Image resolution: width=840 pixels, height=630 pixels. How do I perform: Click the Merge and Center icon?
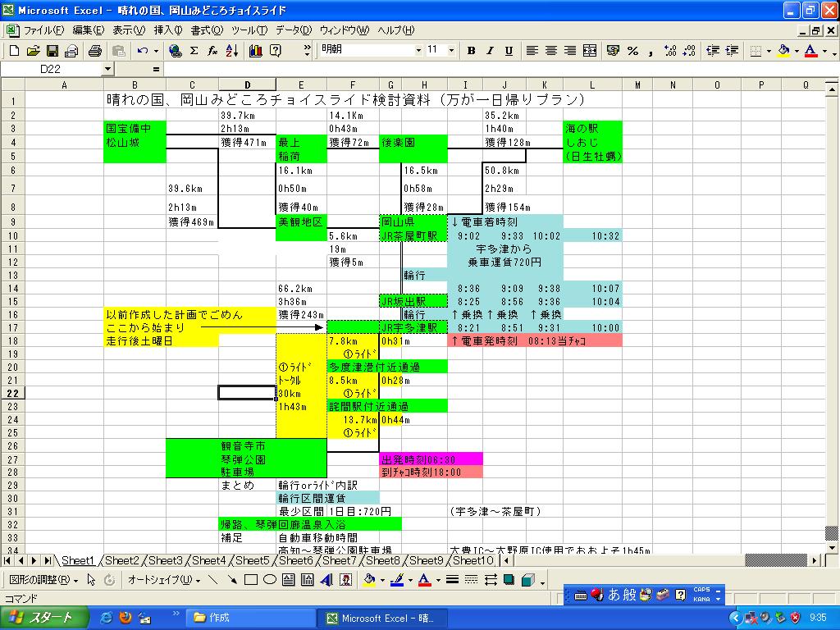pyautogui.click(x=589, y=51)
